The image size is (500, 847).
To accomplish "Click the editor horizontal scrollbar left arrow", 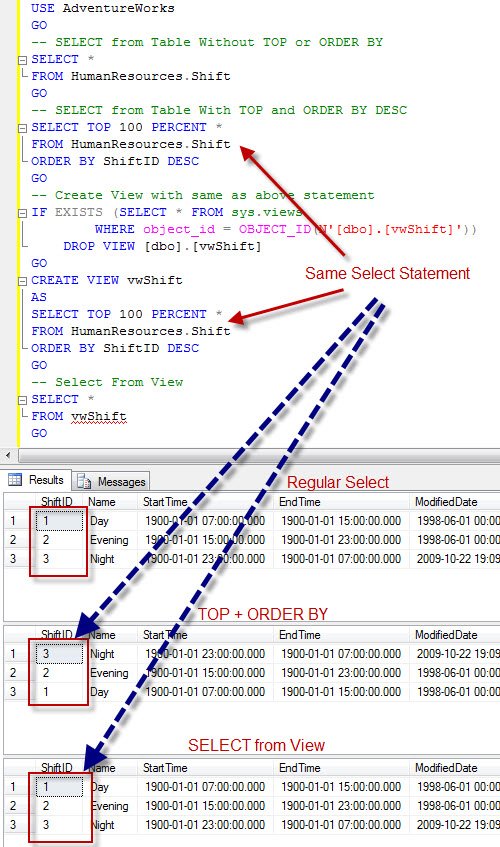I will pos(8,455).
